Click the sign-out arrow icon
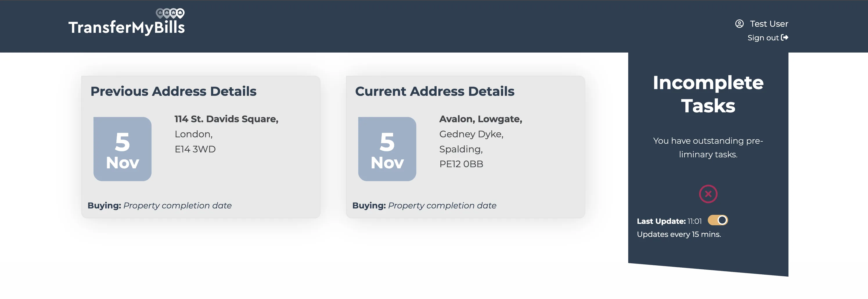868x299 pixels. click(x=785, y=38)
